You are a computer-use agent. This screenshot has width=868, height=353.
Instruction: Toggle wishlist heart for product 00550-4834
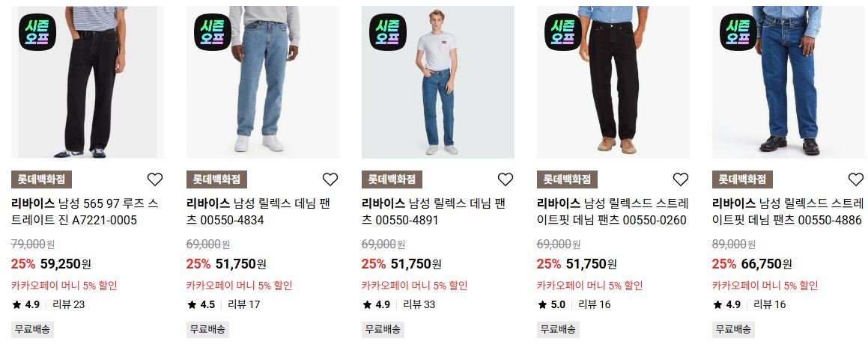click(330, 179)
